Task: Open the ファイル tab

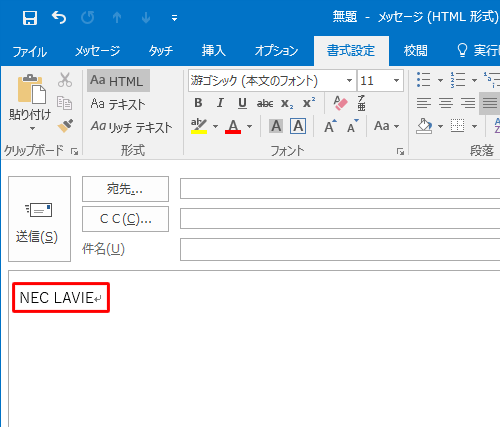Action: (x=30, y=51)
